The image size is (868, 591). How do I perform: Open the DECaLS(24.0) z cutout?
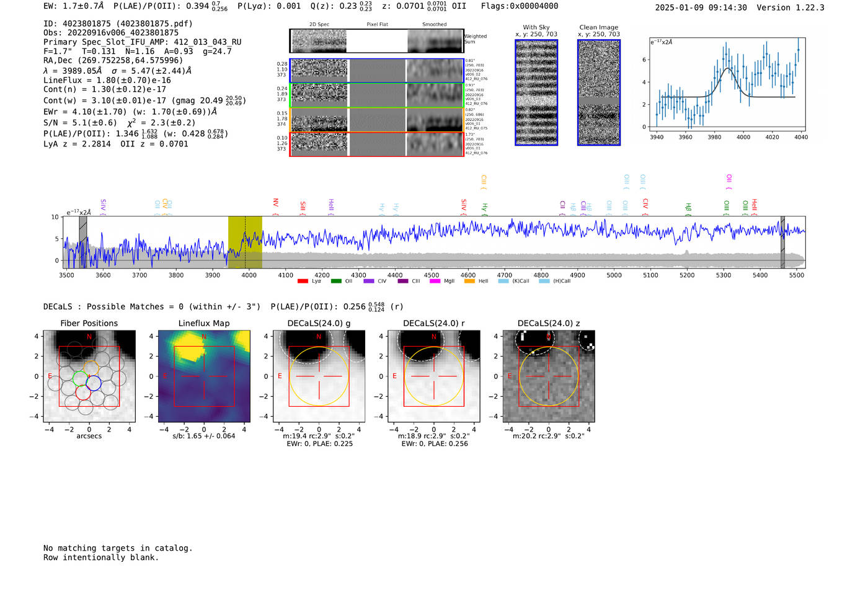tap(549, 376)
